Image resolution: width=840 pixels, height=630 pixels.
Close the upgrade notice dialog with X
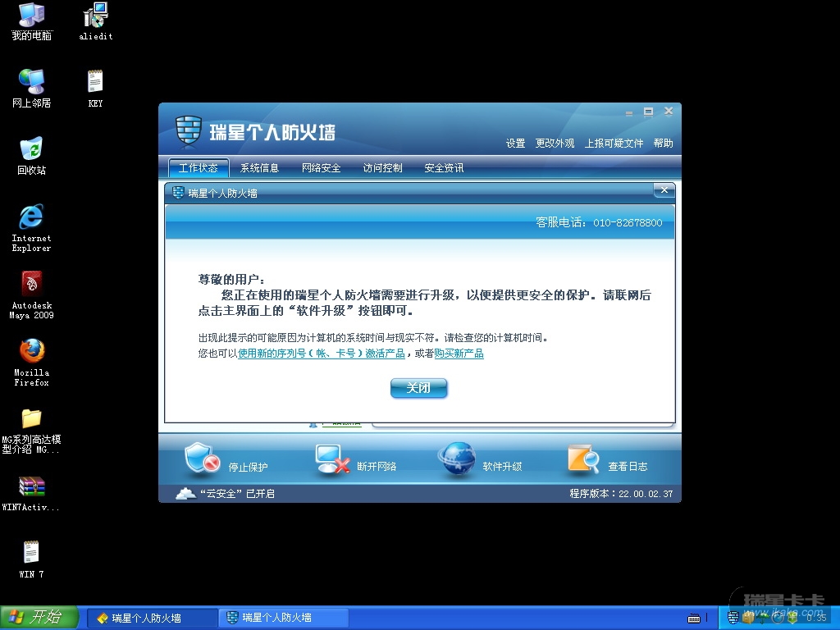(x=664, y=190)
